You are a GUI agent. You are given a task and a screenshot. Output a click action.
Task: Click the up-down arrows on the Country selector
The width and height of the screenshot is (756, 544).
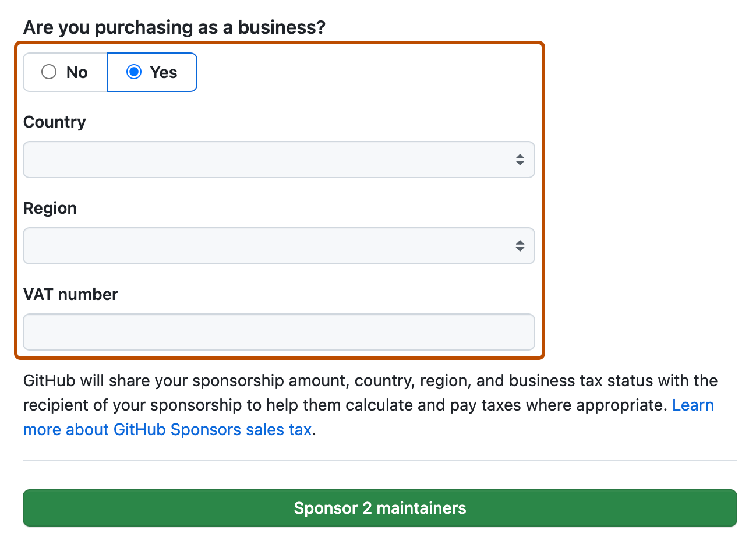[x=520, y=159]
